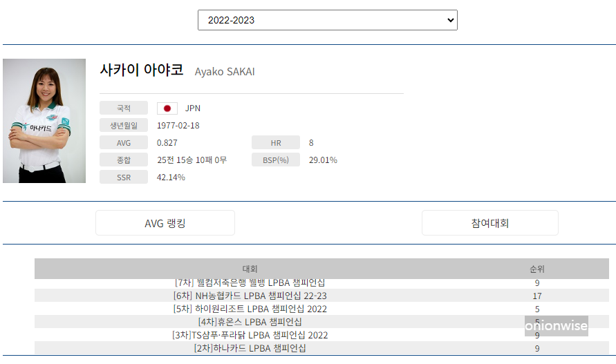The height and width of the screenshot is (364, 616).
Task: Select the [3차]TS샴푸·푸라닭 LPBA 챔피언십 row
Action: [321, 335]
